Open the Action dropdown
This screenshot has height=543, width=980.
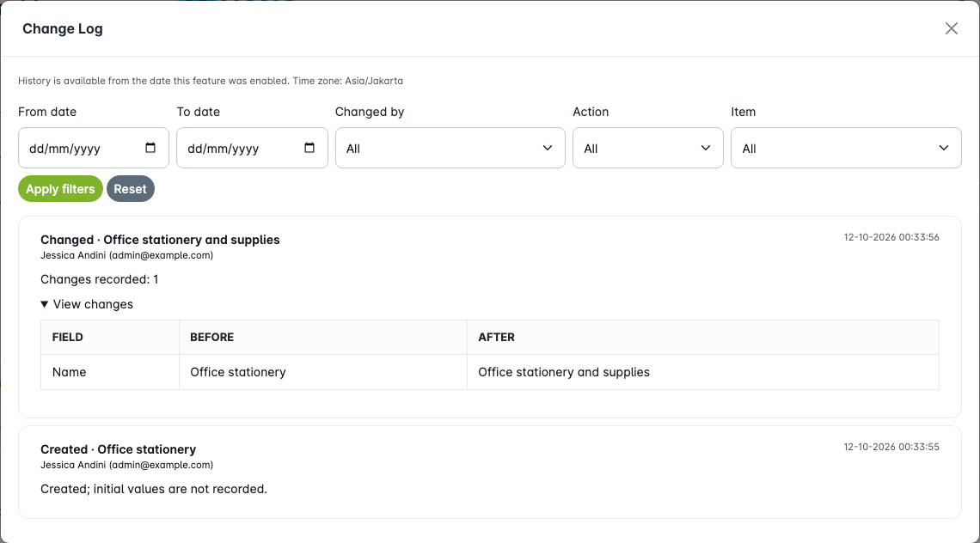click(x=648, y=148)
